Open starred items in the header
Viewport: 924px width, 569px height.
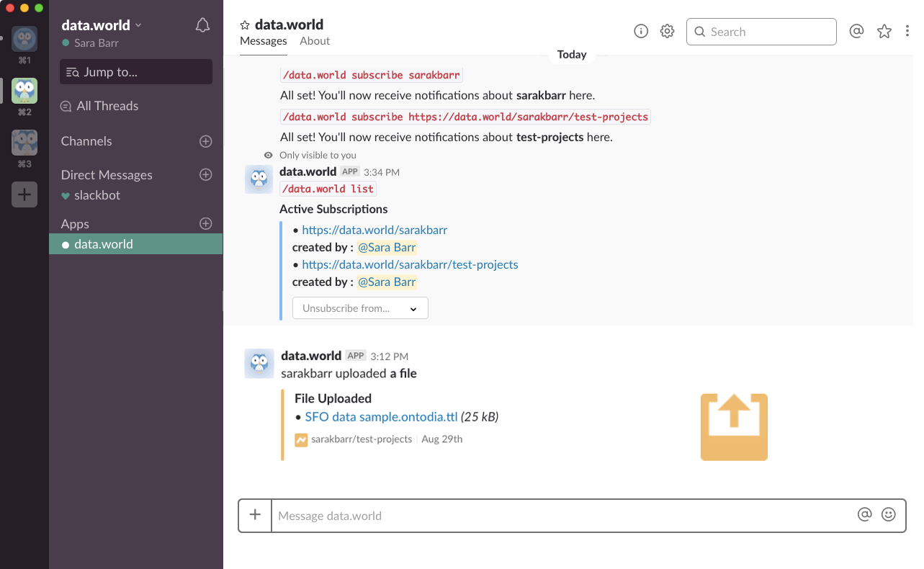click(x=884, y=31)
